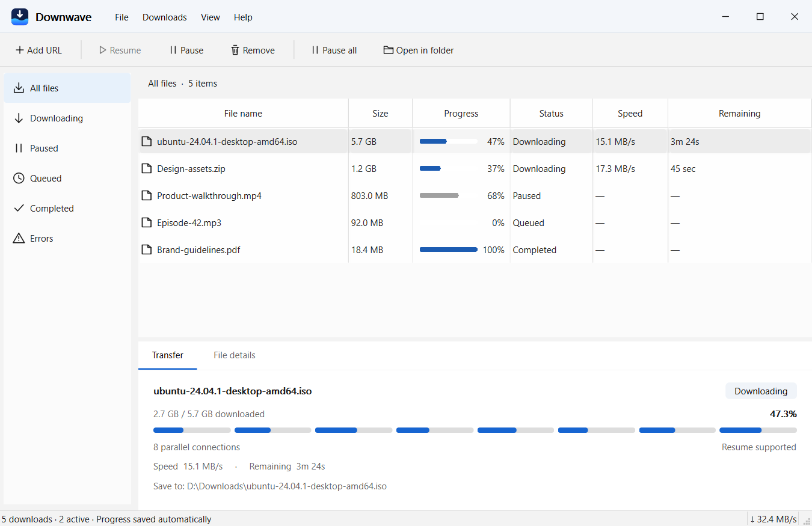This screenshot has height=526, width=812.
Task: Open the Downloads menu
Action: tap(165, 17)
